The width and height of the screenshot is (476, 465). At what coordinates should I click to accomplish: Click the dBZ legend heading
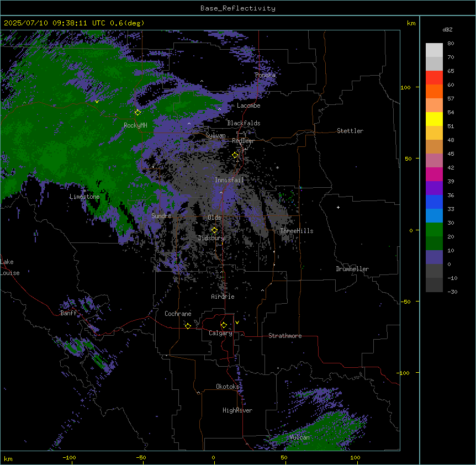(447, 29)
